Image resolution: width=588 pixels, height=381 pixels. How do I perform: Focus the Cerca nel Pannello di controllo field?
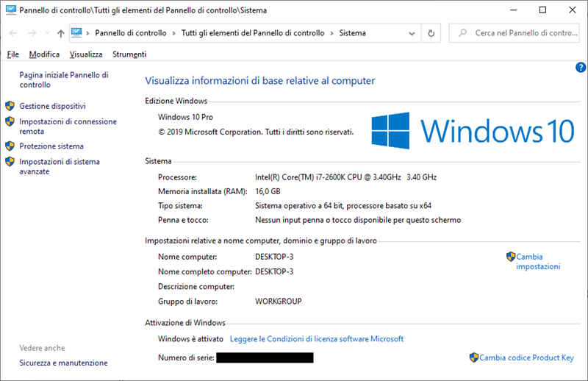tap(514, 33)
